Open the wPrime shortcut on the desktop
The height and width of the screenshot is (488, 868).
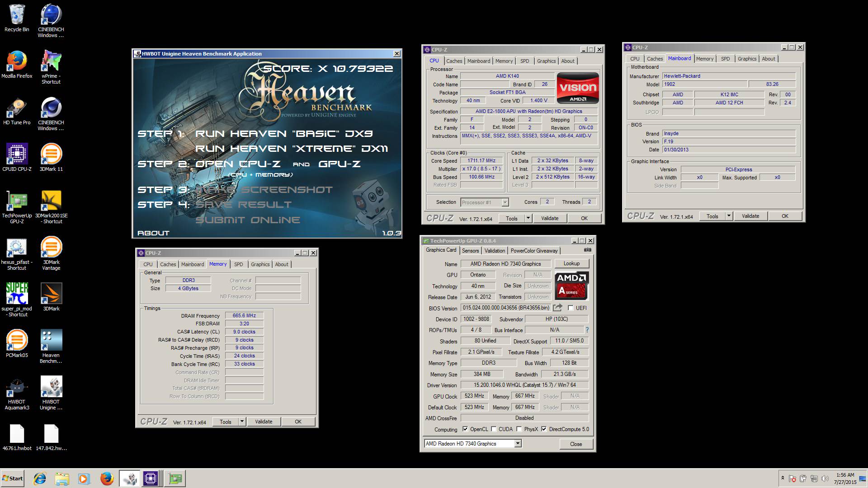[51, 67]
